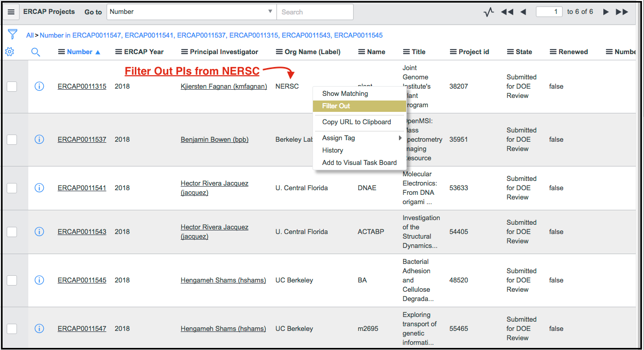Preview info icon for ERCAP0011537

[x=39, y=140]
